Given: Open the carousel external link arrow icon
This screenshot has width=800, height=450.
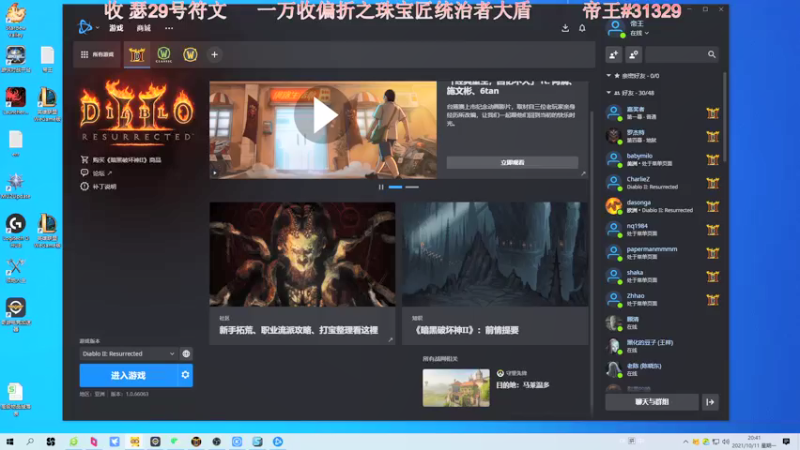Looking at the screenshot, I should [x=583, y=173].
